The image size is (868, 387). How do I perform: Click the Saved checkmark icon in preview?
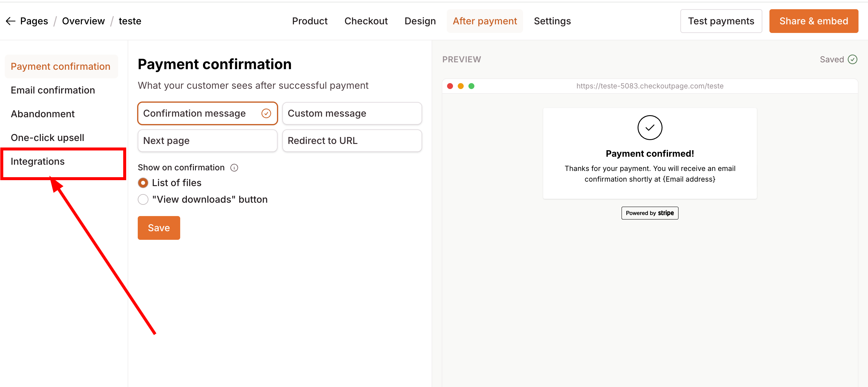click(852, 60)
